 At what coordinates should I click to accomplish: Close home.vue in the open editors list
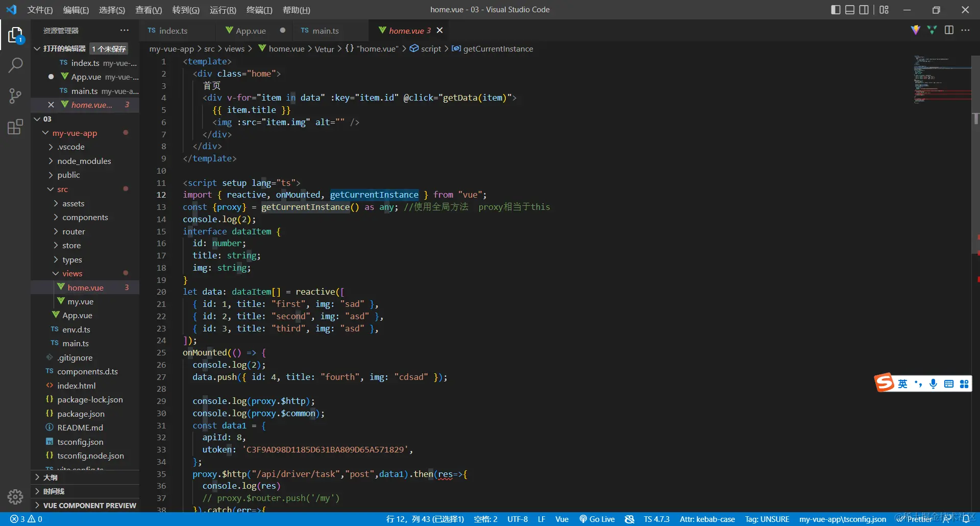(x=51, y=105)
